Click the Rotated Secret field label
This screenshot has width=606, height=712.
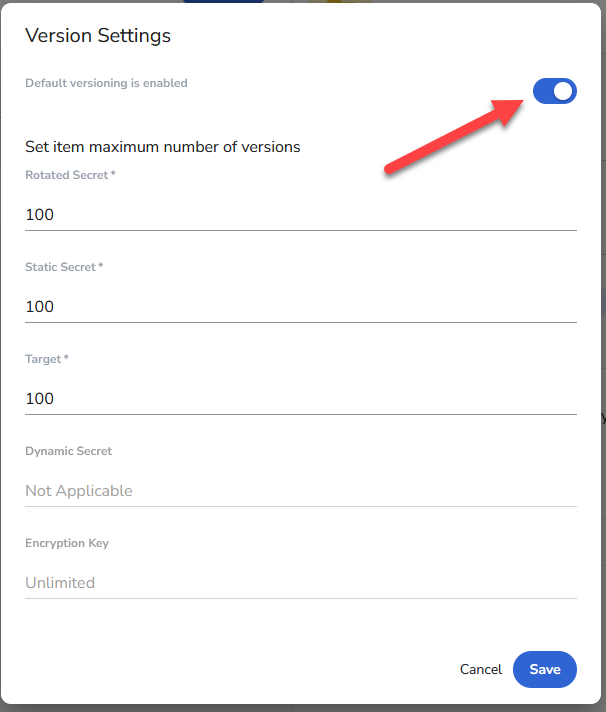pos(67,175)
